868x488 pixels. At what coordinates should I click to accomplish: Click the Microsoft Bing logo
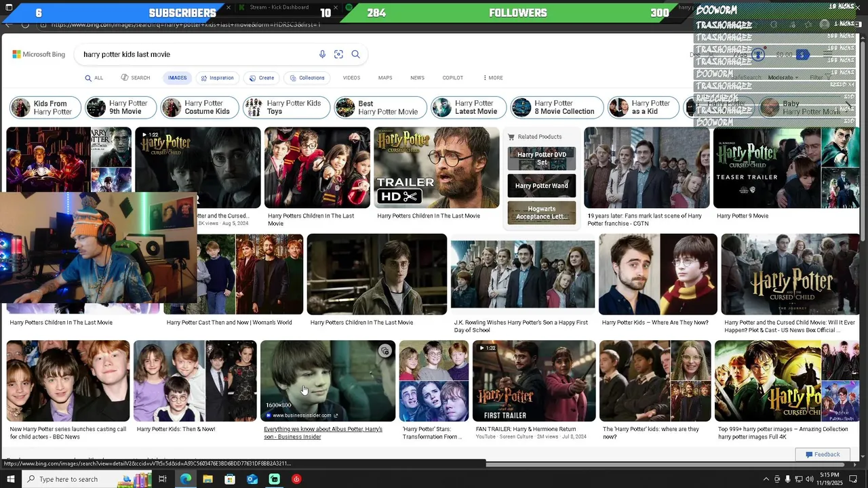pyautogui.click(x=39, y=54)
